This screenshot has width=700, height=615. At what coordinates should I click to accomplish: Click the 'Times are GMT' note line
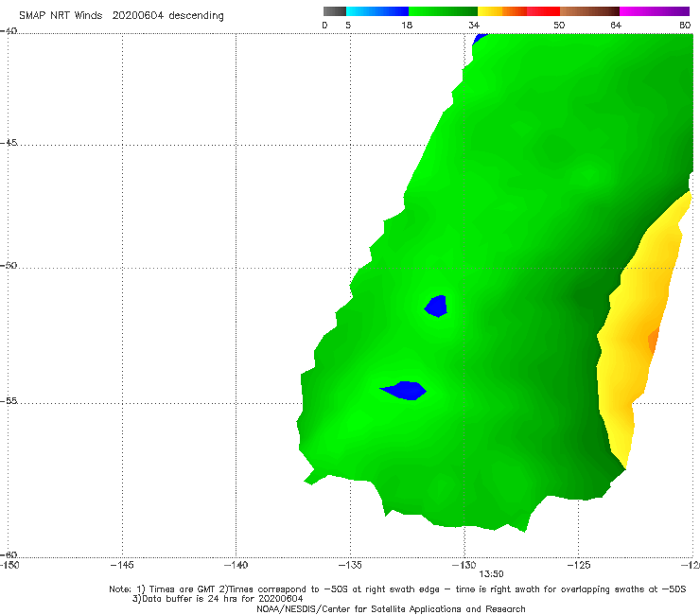(397, 589)
